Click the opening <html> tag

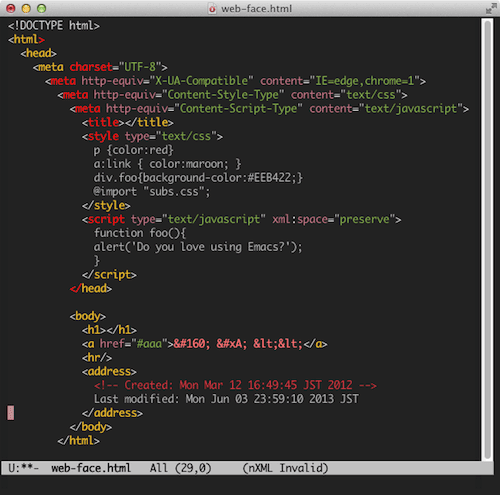26,40
